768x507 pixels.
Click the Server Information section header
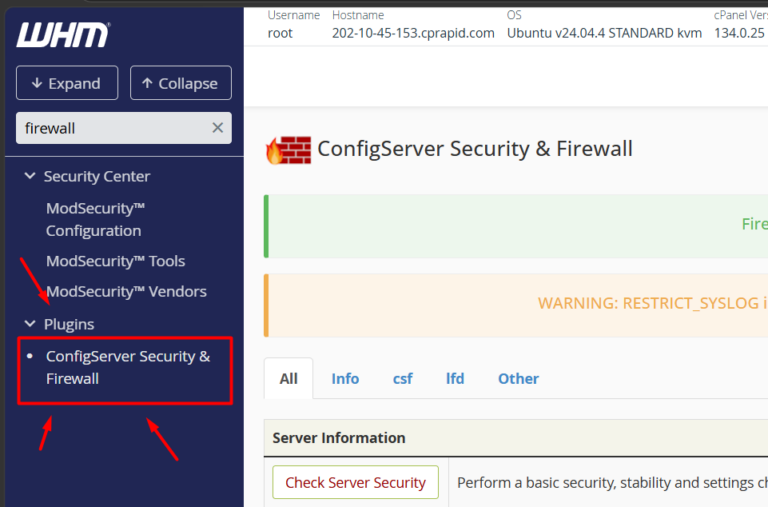click(x=516, y=438)
